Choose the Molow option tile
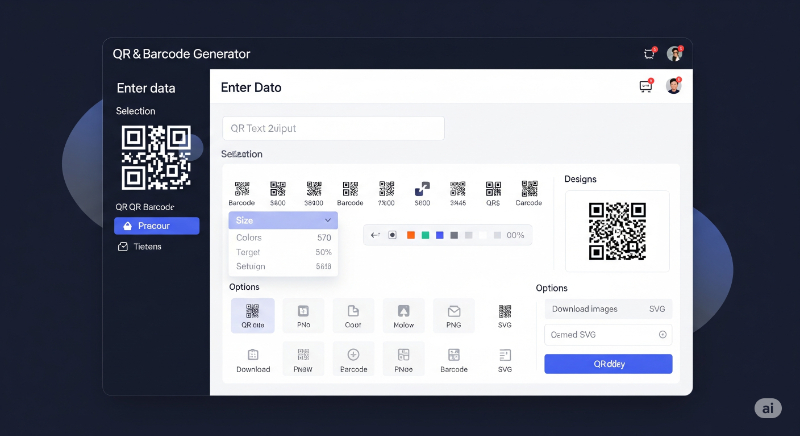The height and width of the screenshot is (436, 800). 404,316
